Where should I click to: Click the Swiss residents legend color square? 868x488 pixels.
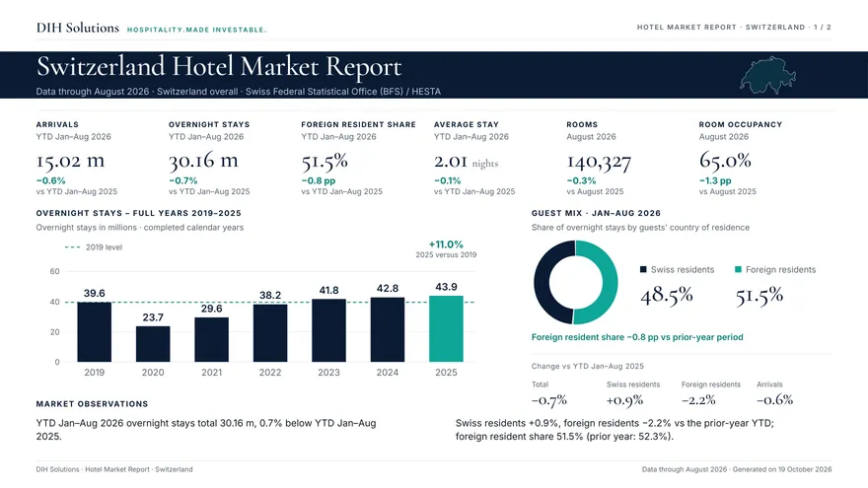(x=643, y=269)
